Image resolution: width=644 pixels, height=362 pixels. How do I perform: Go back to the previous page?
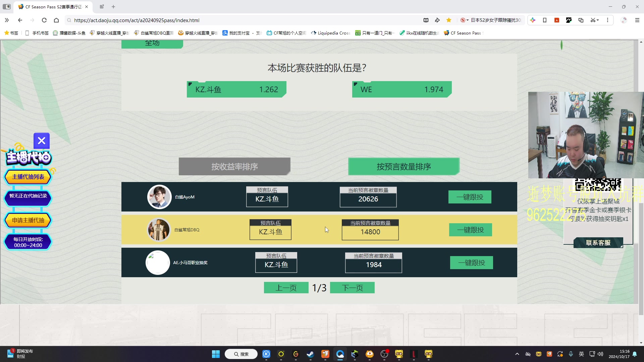[x=20, y=20]
